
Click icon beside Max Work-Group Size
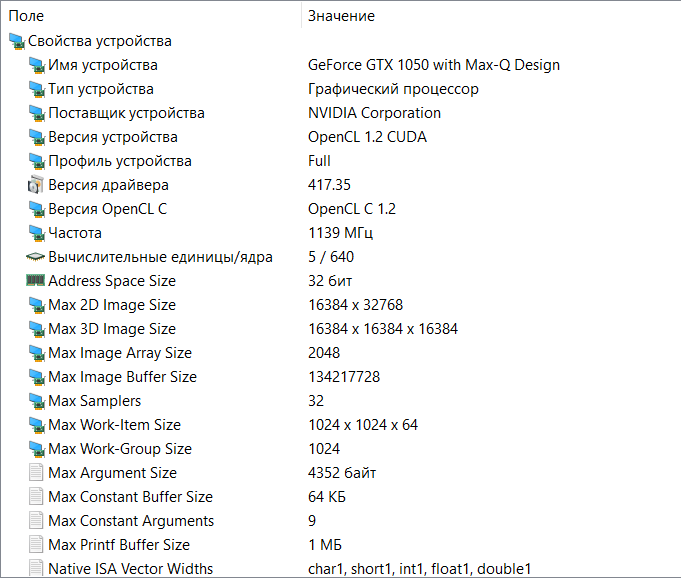pos(36,449)
